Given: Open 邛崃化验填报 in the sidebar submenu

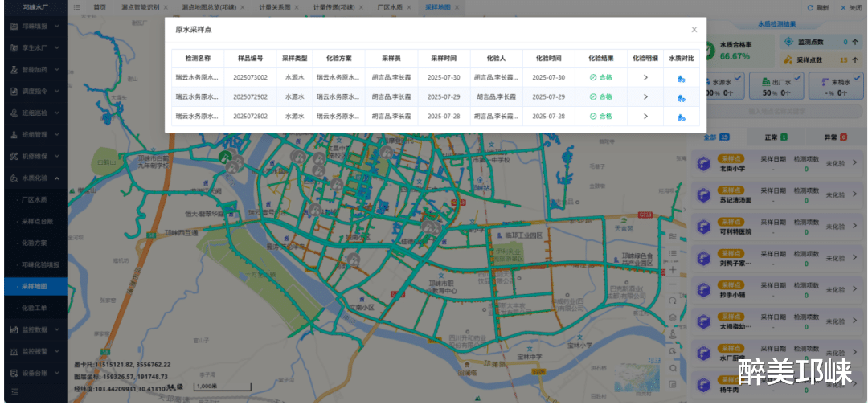Looking at the screenshot, I should [x=35, y=264].
